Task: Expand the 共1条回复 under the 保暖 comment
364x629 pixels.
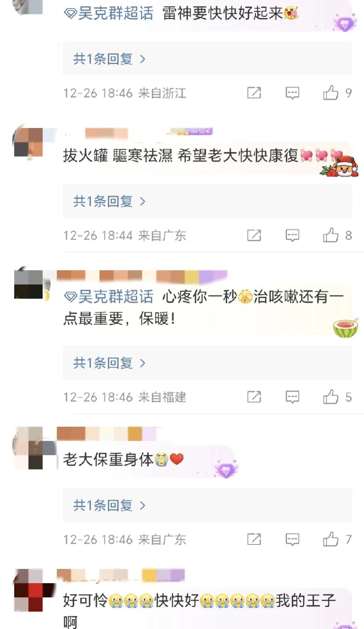Action: (x=109, y=363)
